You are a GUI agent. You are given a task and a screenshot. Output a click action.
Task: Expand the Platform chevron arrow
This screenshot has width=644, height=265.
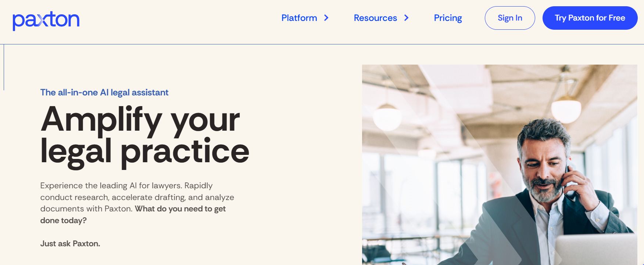click(326, 18)
